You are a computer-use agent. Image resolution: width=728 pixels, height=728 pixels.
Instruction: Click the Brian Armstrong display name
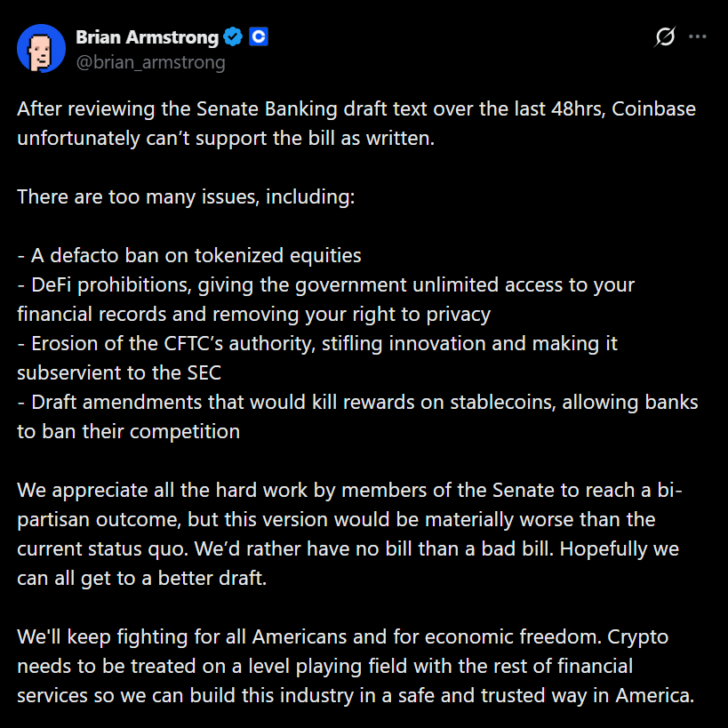pos(147,37)
